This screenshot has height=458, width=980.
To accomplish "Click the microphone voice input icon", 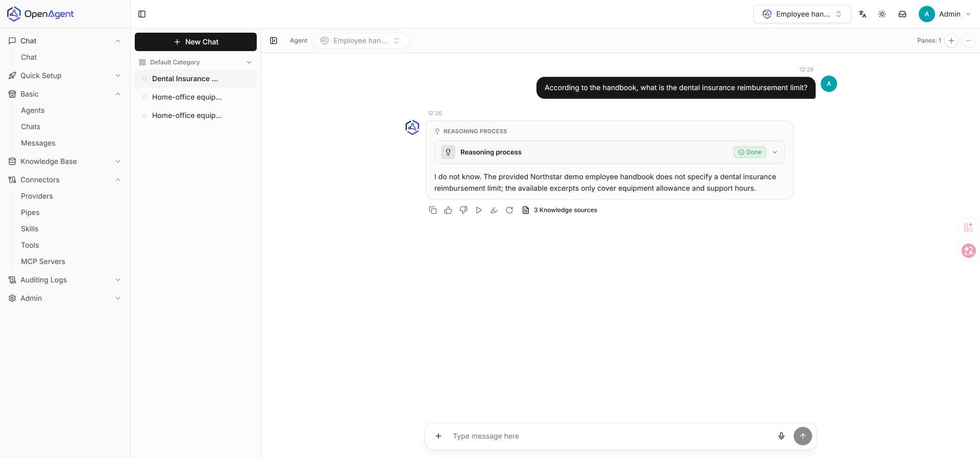I will pyautogui.click(x=781, y=436).
